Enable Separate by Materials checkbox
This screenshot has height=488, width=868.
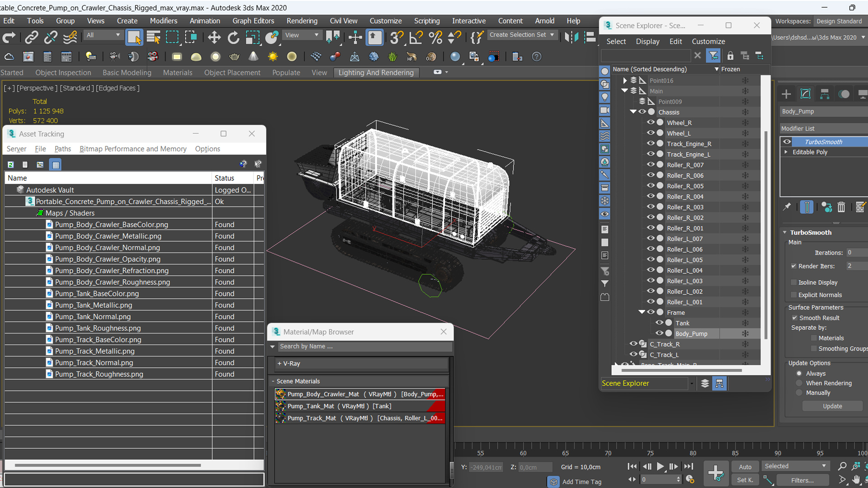pos(814,338)
